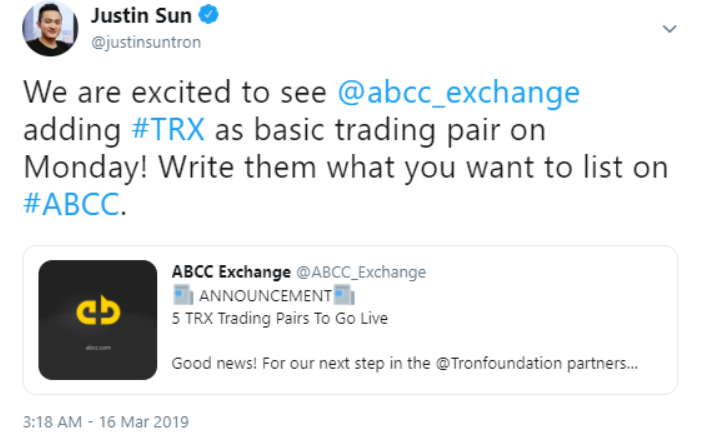
Task: Click the quoted @ABCC_Exchange handle
Action: [x=361, y=272]
